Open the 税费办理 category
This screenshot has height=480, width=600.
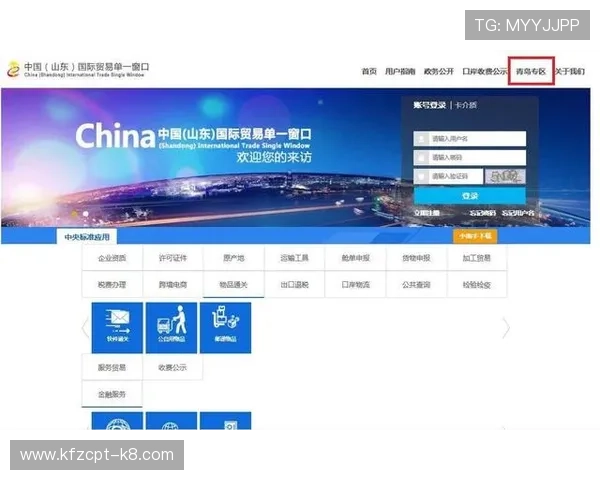pos(112,284)
